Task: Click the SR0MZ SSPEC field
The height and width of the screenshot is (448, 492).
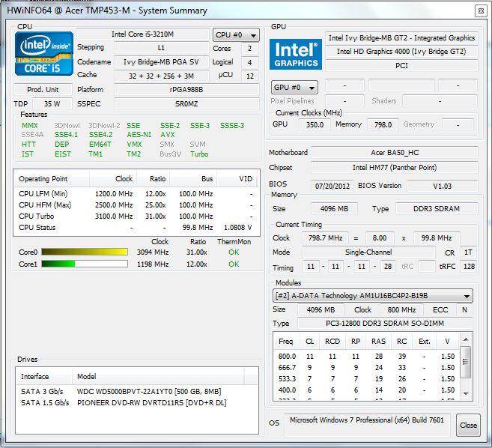Action: 186,103
